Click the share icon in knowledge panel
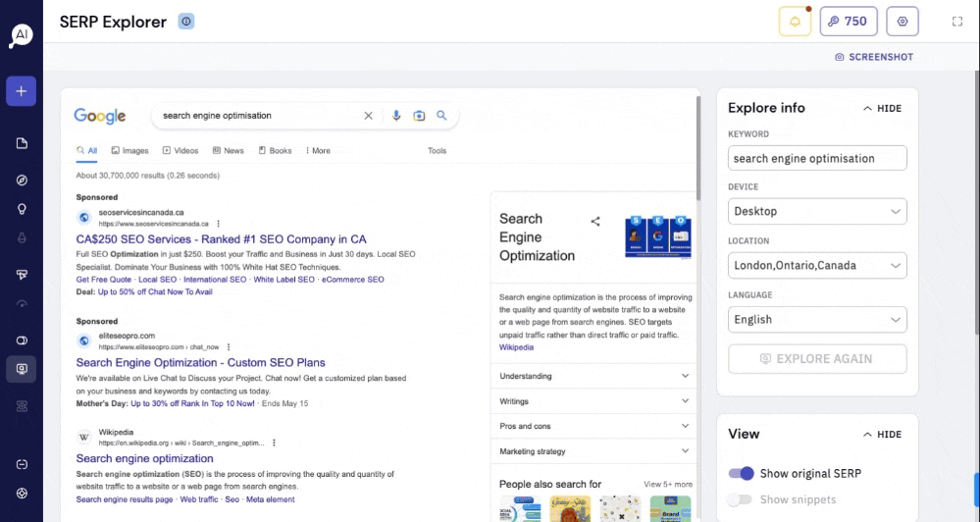The height and width of the screenshot is (522, 980). 595,222
